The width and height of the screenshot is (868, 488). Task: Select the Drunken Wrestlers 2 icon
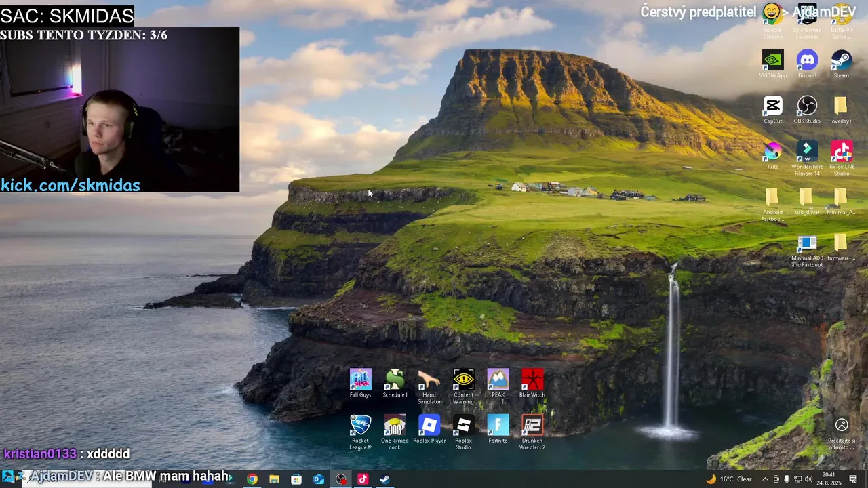point(532,432)
